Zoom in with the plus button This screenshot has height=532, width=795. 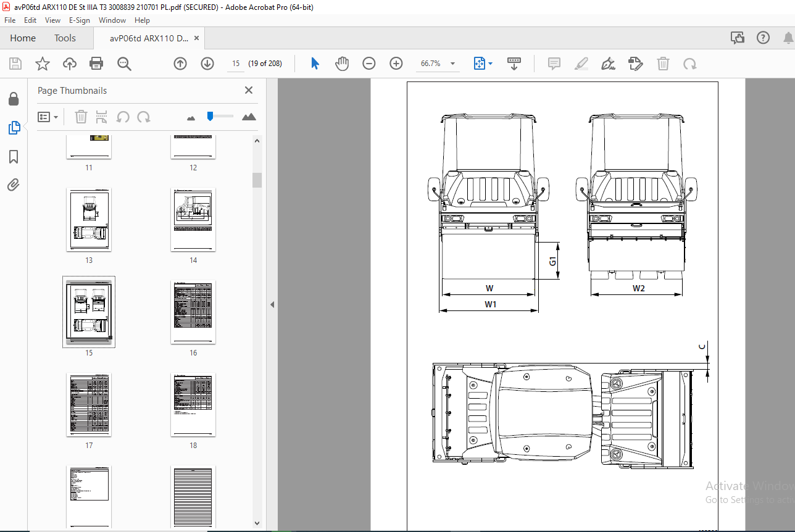tap(396, 64)
